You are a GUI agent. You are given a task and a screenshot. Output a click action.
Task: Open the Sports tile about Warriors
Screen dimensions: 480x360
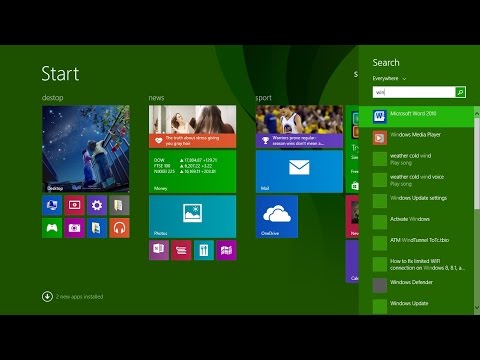[299, 127]
